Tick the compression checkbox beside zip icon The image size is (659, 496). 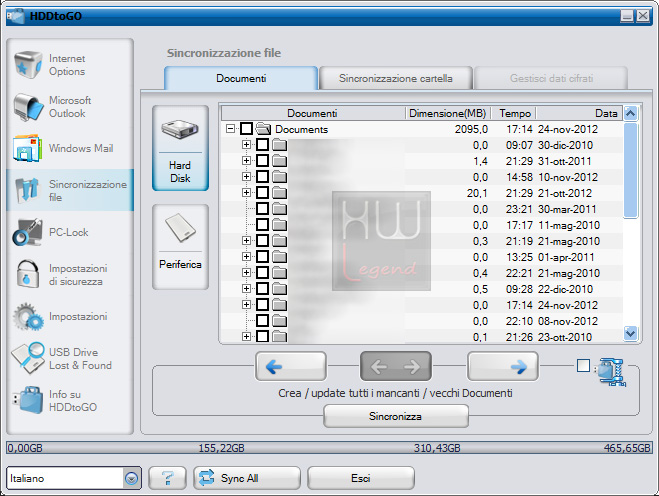click(x=583, y=366)
